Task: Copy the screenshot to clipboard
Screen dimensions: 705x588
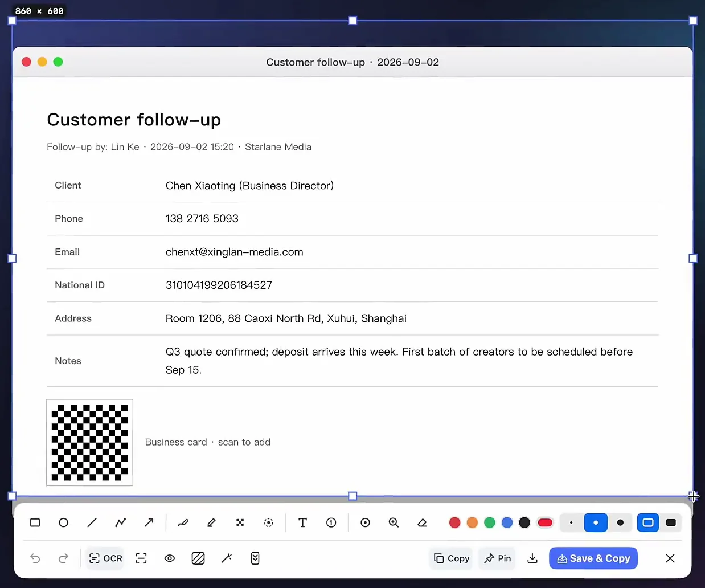Action: pyautogui.click(x=452, y=558)
